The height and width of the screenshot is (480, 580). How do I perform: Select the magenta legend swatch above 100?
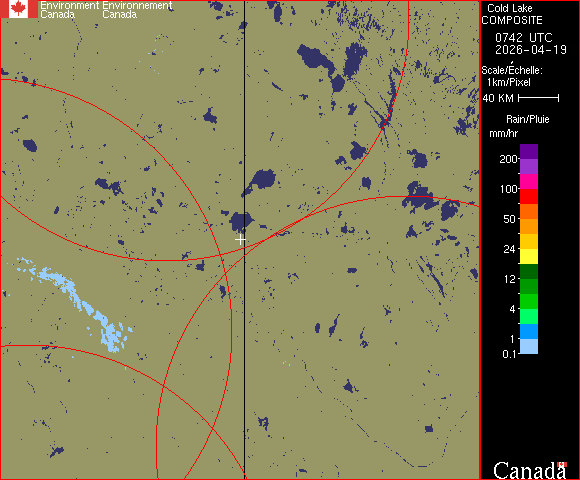pyautogui.click(x=529, y=182)
